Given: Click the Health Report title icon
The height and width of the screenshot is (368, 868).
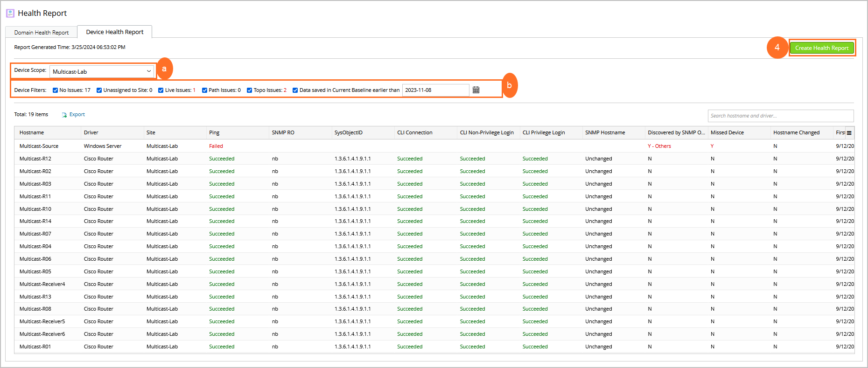Looking at the screenshot, I should click(10, 13).
